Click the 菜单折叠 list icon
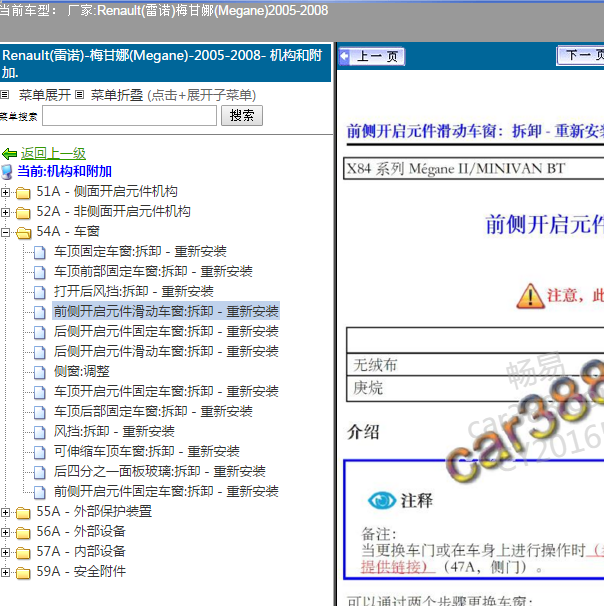604x606 pixels. click(79, 94)
